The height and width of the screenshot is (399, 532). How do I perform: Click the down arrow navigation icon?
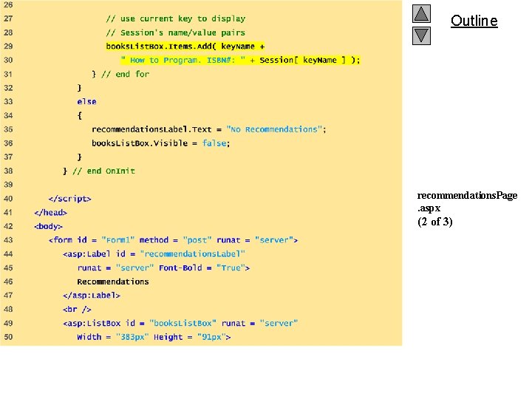pos(421,36)
